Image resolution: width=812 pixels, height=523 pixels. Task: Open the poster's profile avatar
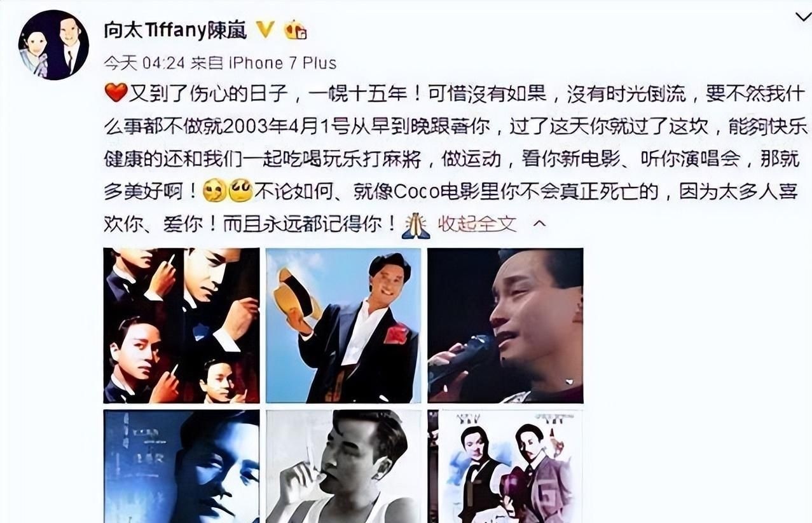pos(53,45)
